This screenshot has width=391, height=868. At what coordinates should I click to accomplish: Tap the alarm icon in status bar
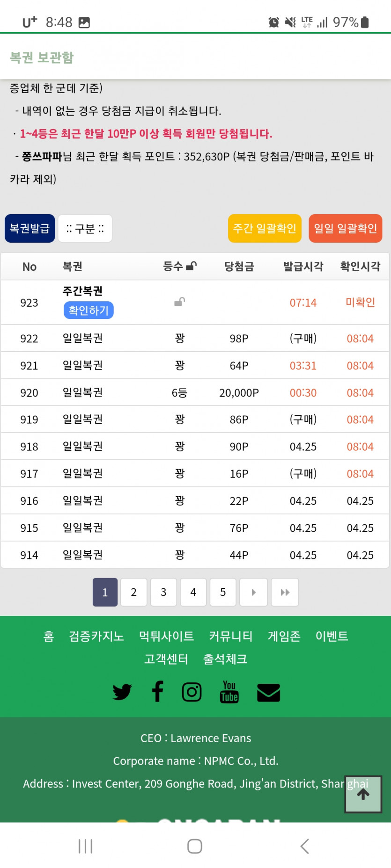pyautogui.click(x=273, y=22)
